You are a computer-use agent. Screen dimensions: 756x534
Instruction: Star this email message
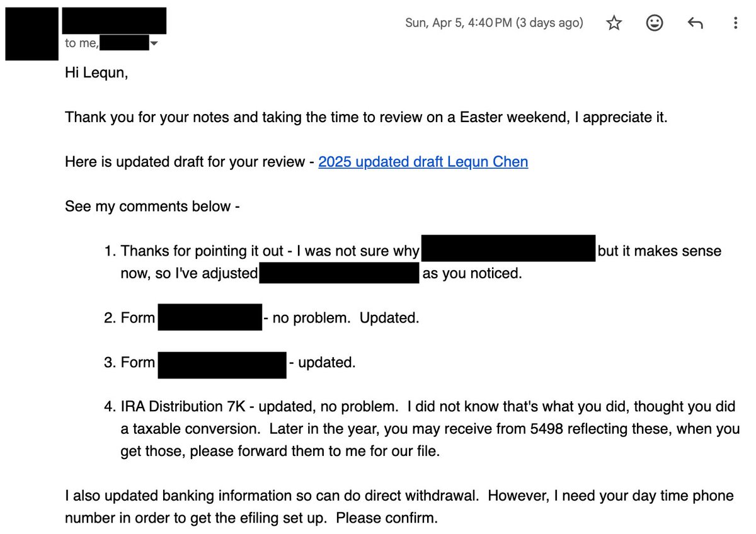click(614, 23)
